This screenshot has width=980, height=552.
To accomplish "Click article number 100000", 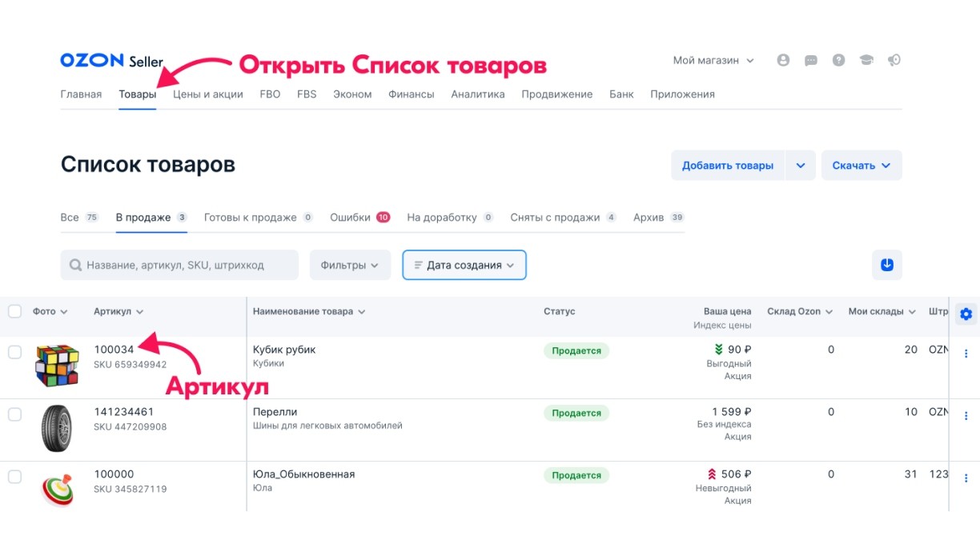I will 114,474.
